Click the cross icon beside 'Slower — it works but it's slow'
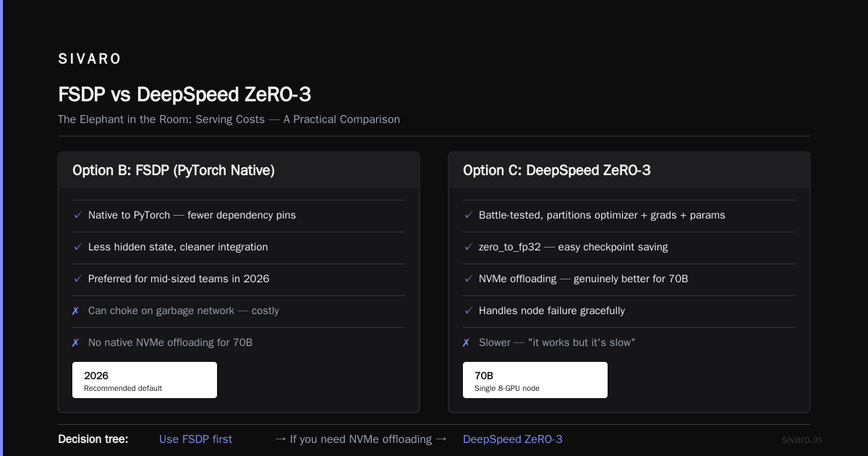The width and height of the screenshot is (868, 456). [x=467, y=342]
